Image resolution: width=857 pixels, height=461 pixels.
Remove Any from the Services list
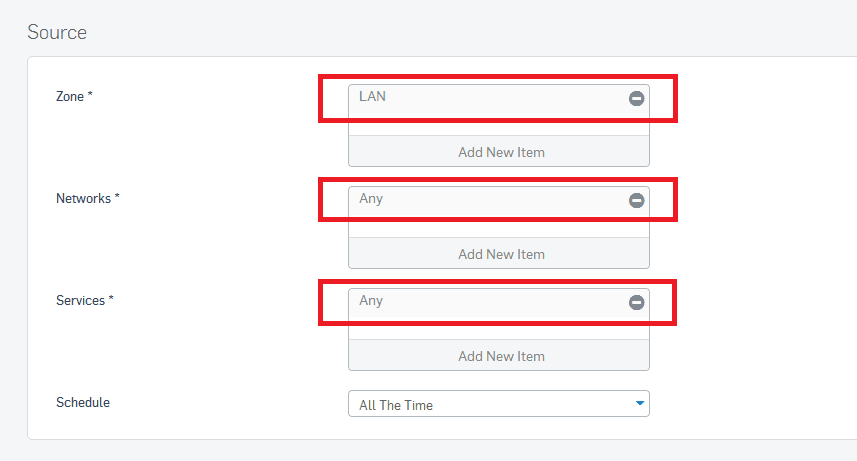636,302
